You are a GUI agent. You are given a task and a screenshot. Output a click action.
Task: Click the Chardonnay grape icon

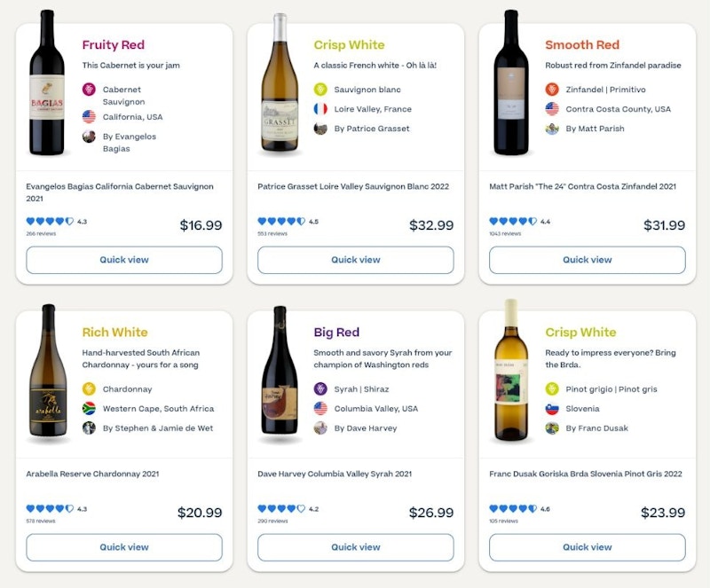89,389
